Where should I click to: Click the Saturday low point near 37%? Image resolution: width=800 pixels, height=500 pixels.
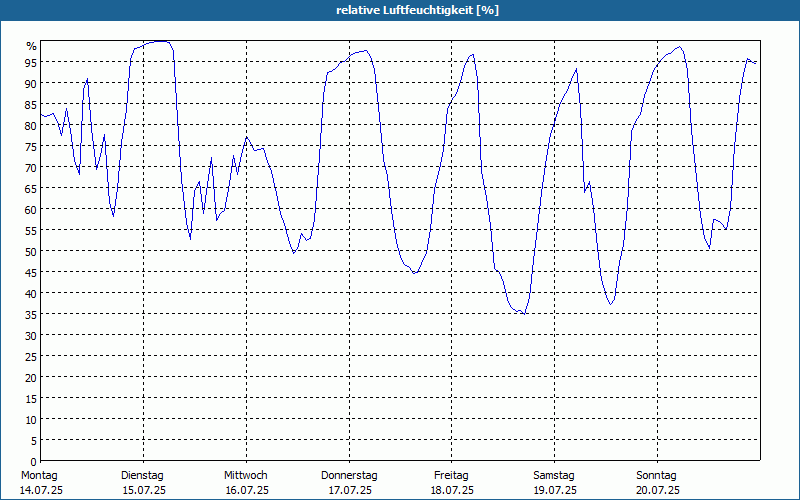[610, 305]
